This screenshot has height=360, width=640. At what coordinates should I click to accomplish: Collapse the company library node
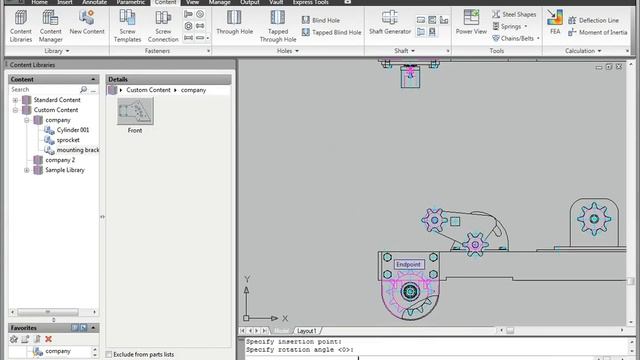pos(27,120)
